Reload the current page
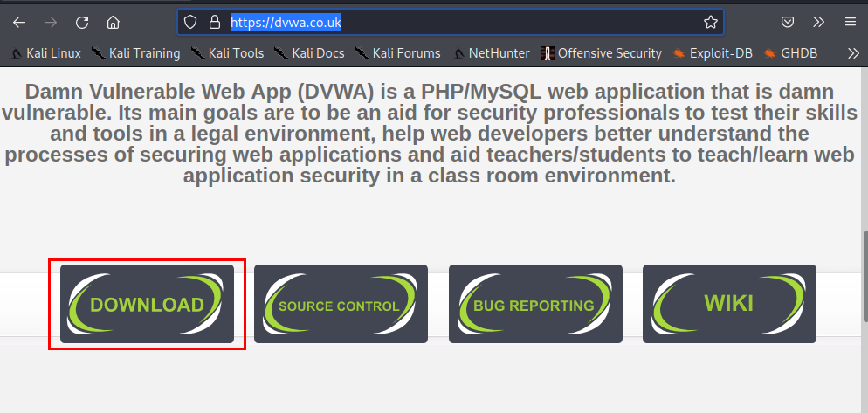The width and height of the screenshot is (868, 413). pos(82,22)
